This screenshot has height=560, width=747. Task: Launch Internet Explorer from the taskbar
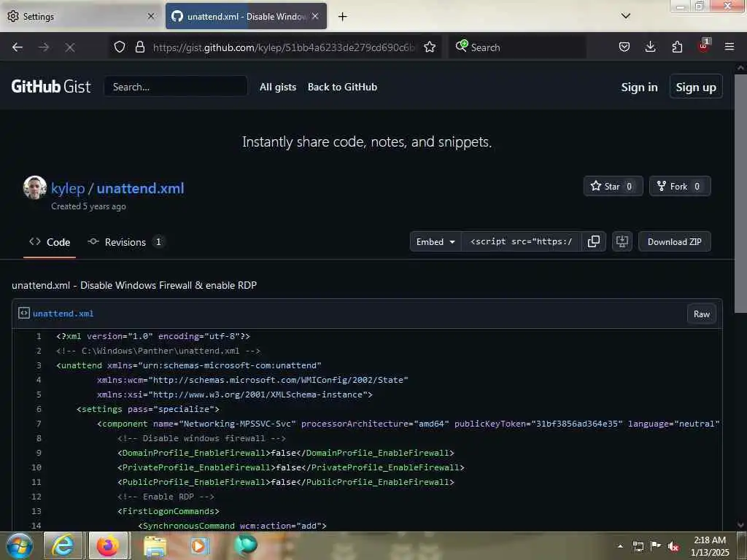63,545
